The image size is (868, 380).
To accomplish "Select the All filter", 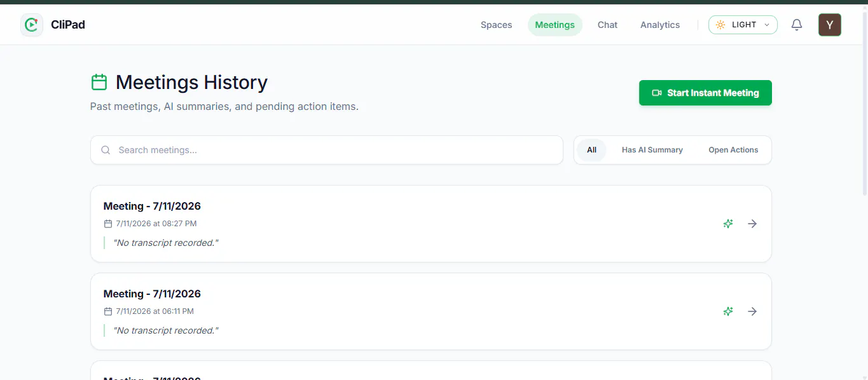I will [591, 150].
